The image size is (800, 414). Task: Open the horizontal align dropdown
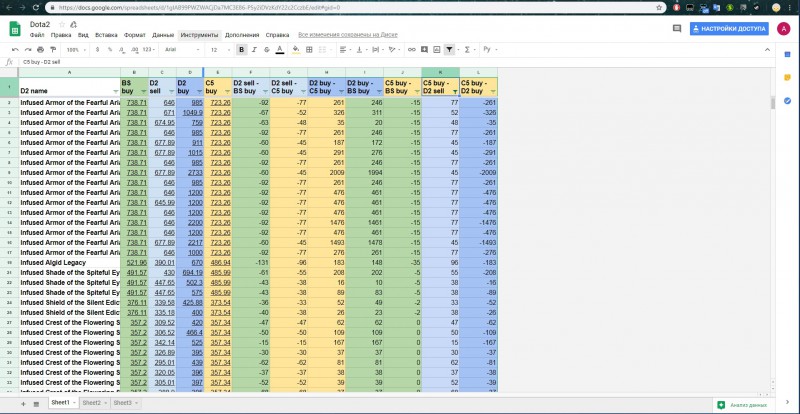[345, 50]
